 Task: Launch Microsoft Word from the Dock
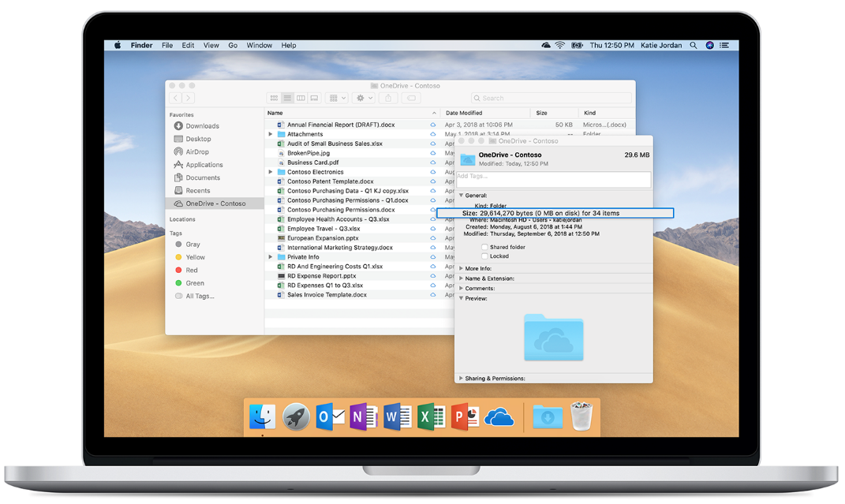coord(397,416)
